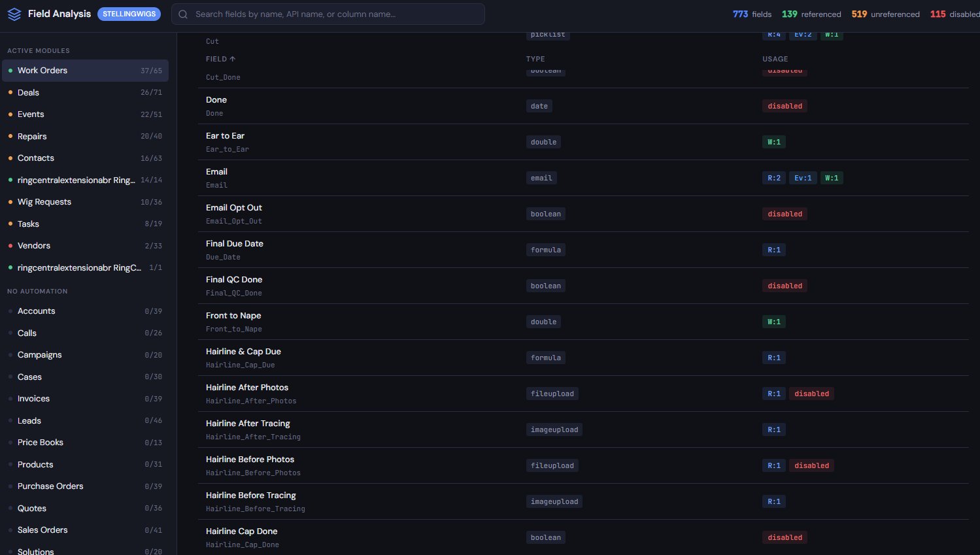Click the W:1 badge on Ear to Ear
Image resolution: width=980 pixels, height=555 pixels.
coord(773,141)
